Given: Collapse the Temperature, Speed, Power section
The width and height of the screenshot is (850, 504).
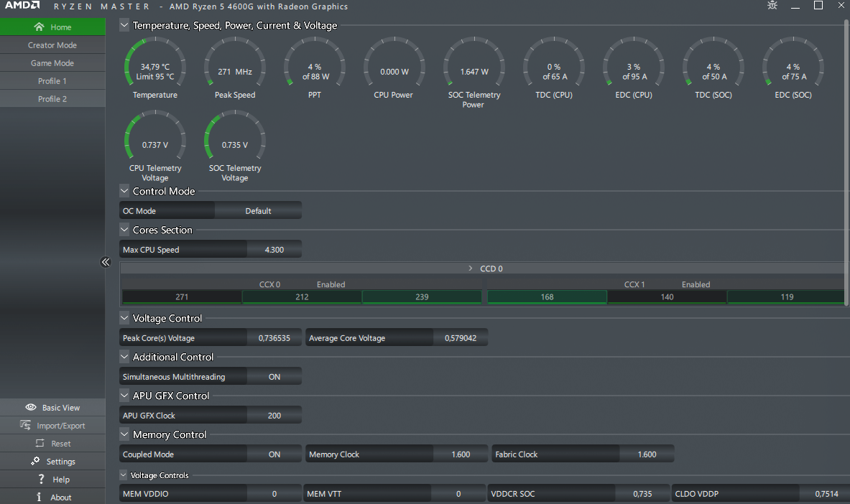Looking at the screenshot, I should point(124,25).
